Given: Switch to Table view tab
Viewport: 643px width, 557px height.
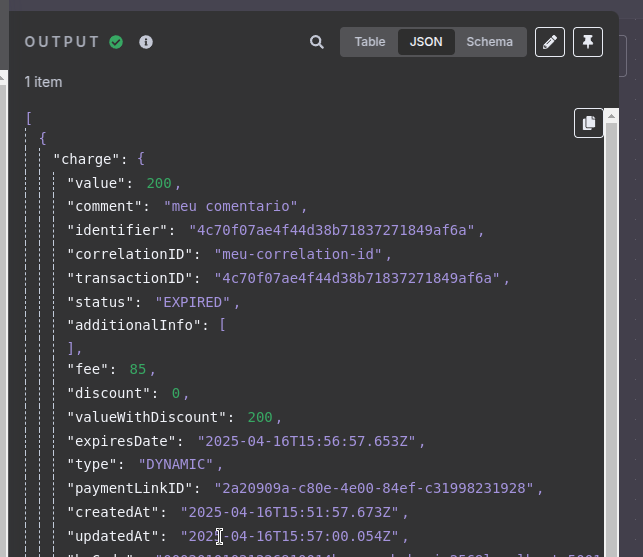Looking at the screenshot, I should 369,42.
